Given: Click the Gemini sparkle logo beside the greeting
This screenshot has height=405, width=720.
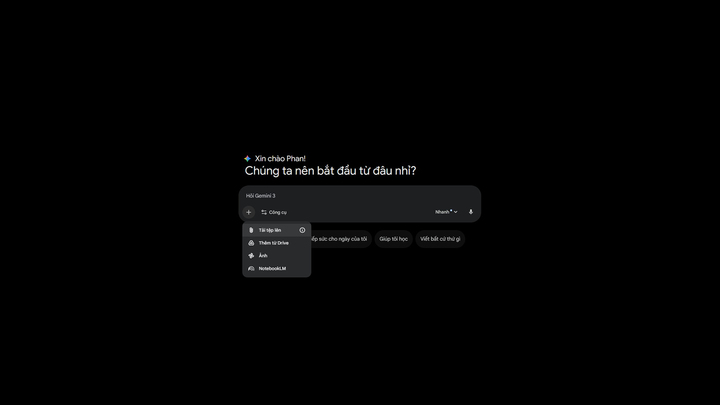Looking at the screenshot, I should pyautogui.click(x=248, y=158).
